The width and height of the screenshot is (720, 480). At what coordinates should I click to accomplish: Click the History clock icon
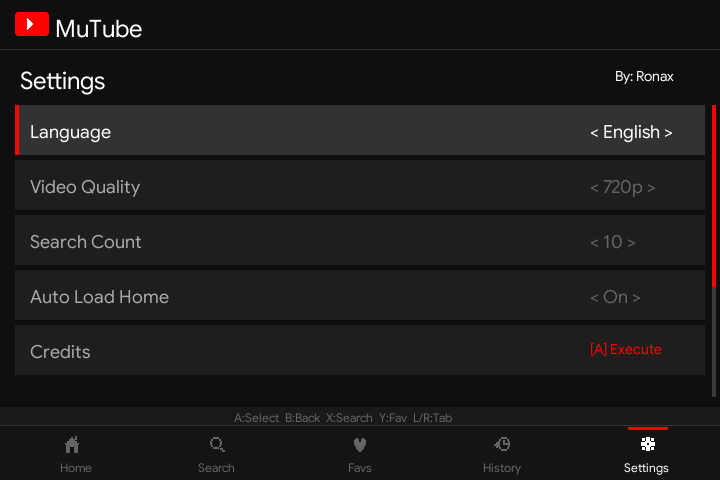[503, 445]
